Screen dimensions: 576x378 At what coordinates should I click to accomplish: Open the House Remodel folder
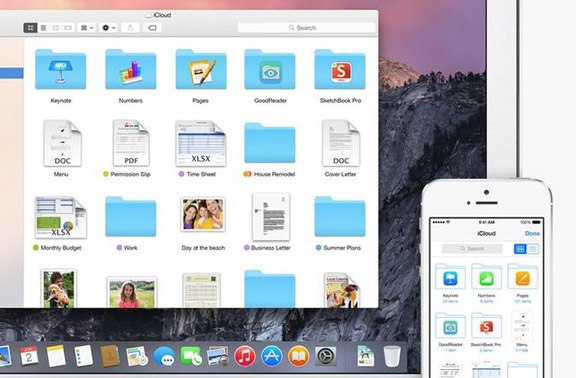coord(270,143)
